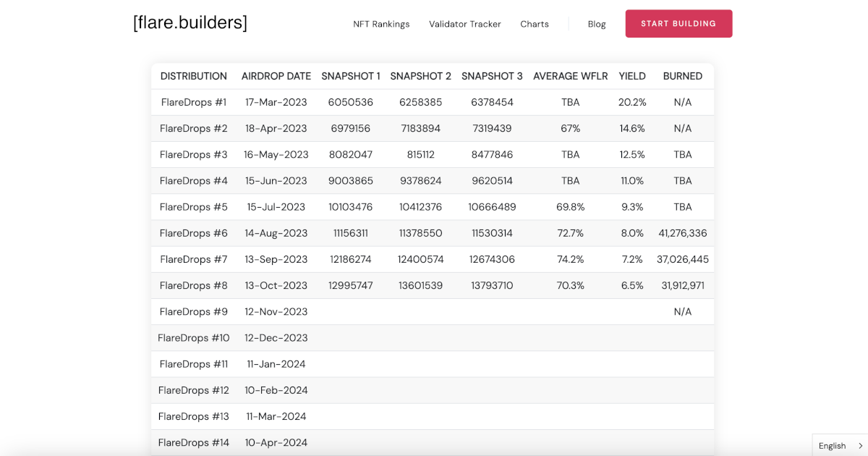Image resolution: width=868 pixels, height=456 pixels.
Task: Visit the Blog page
Action: pyautogui.click(x=597, y=24)
